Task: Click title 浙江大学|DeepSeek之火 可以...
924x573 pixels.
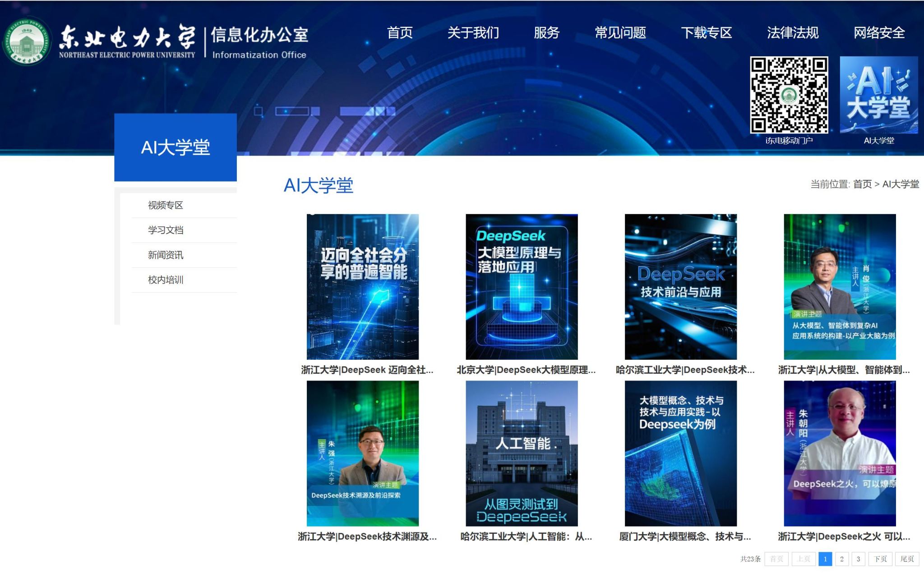Action: (844, 536)
